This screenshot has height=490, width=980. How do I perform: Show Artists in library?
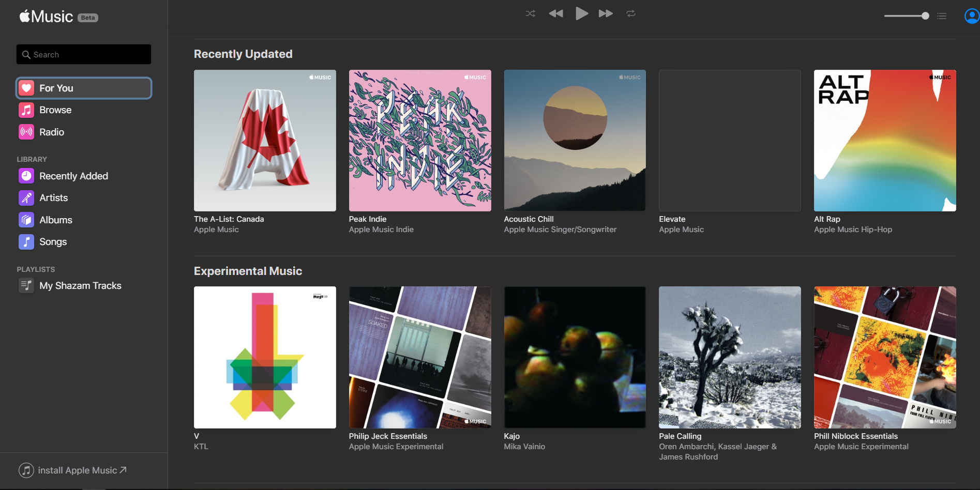point(53,198)
